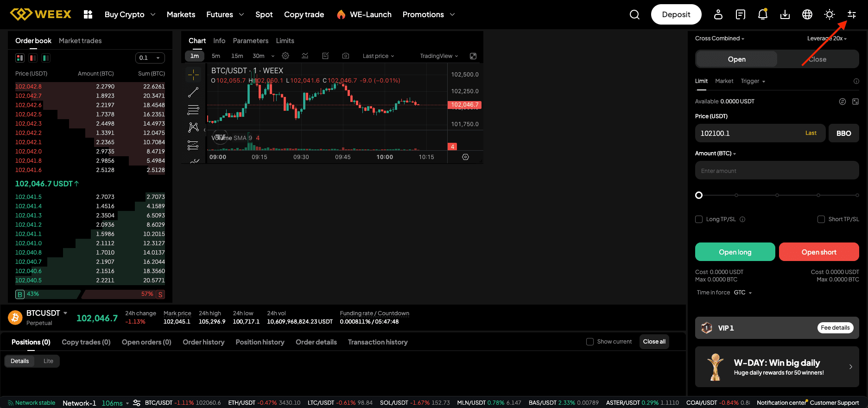Switch to the Market trades tab
The image size is (868, 408).
[x=80, y=41]
